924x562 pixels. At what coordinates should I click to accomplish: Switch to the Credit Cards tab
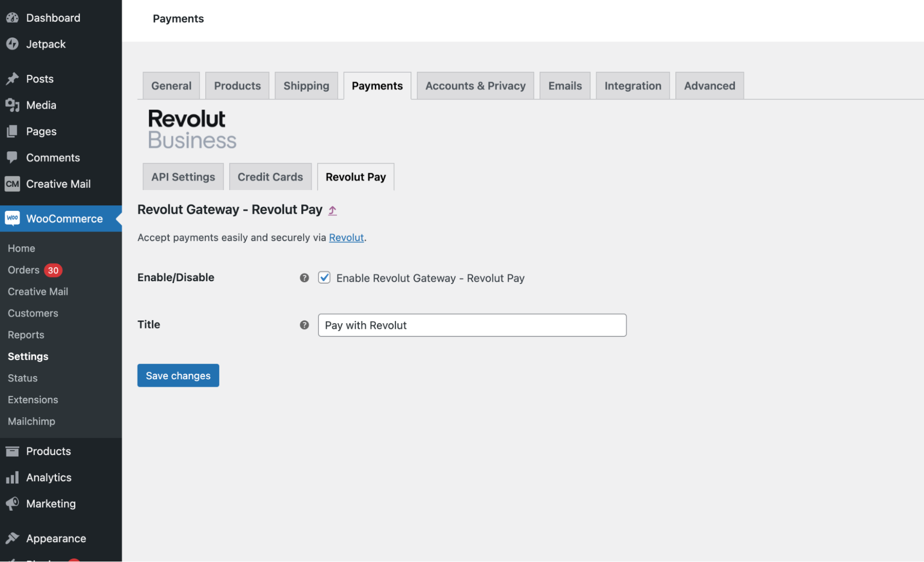click(x=270, y=177)
